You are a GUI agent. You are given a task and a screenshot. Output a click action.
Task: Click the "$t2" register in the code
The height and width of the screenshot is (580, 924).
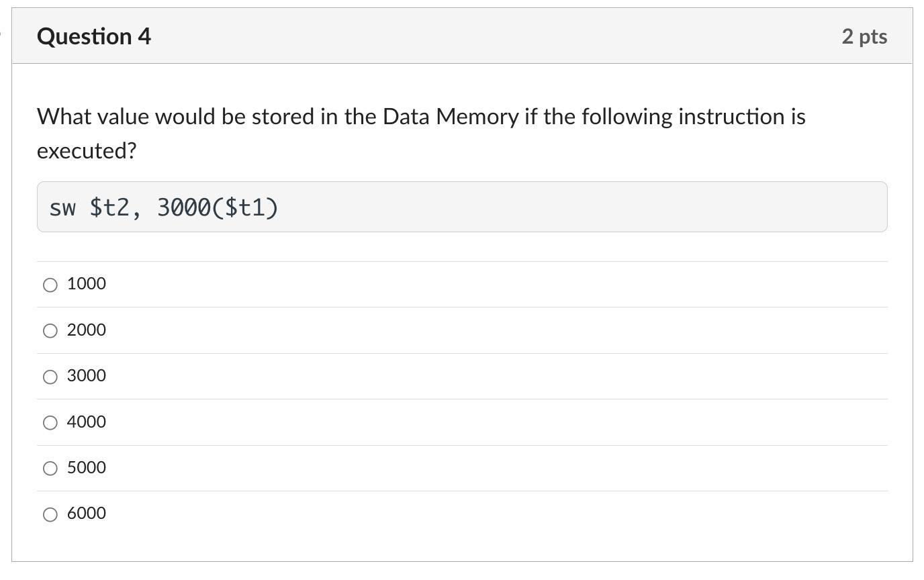click(x=109, y=208)
